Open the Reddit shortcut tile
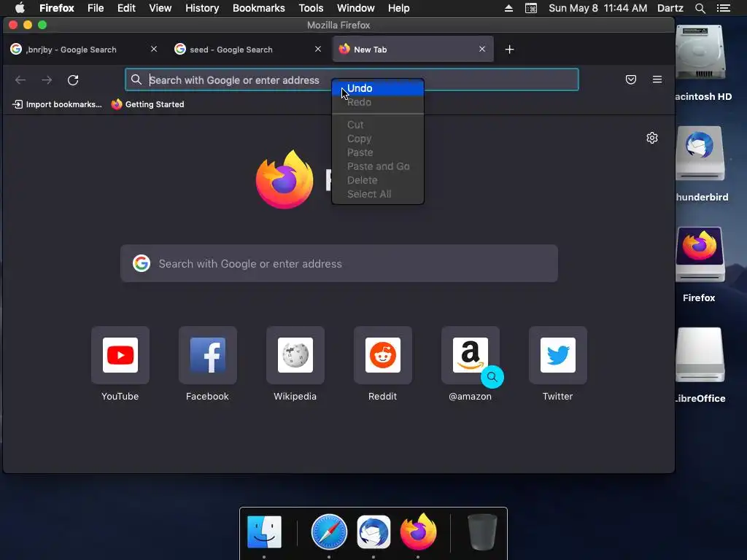 click(382, 355)
